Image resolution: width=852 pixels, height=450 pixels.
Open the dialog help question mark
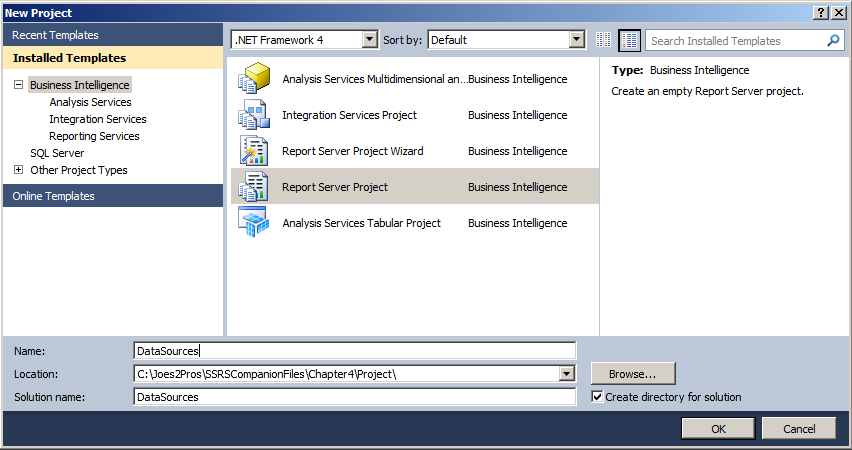tap(821, 12)
